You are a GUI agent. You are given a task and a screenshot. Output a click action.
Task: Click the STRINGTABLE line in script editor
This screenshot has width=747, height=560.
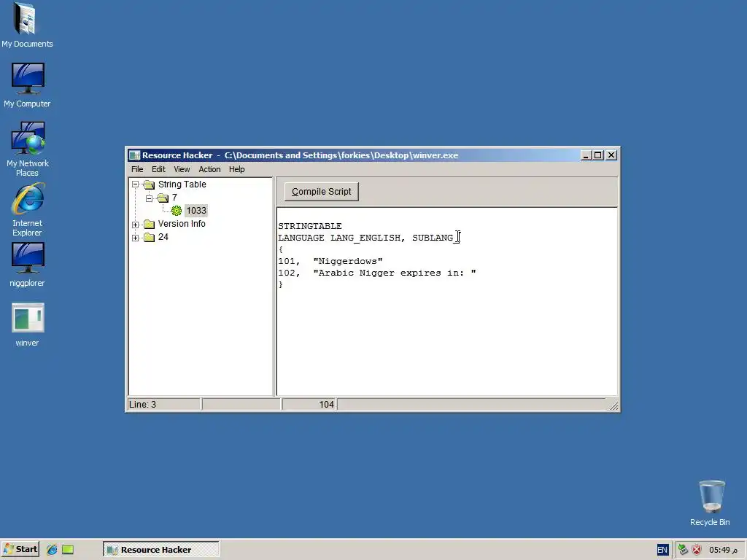tap(310, 226)
